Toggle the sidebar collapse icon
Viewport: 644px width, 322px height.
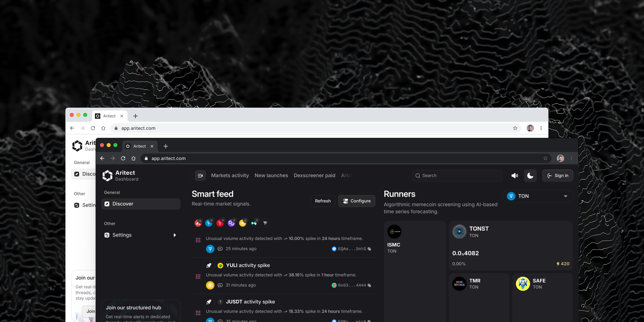point(200,175)
